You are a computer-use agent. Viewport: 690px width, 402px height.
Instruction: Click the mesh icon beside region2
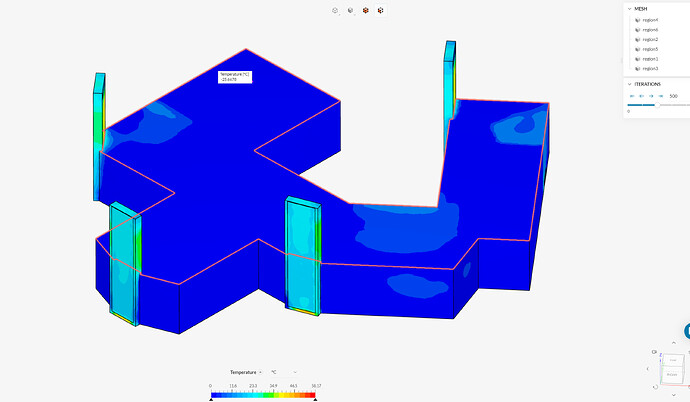coord(637,40)
